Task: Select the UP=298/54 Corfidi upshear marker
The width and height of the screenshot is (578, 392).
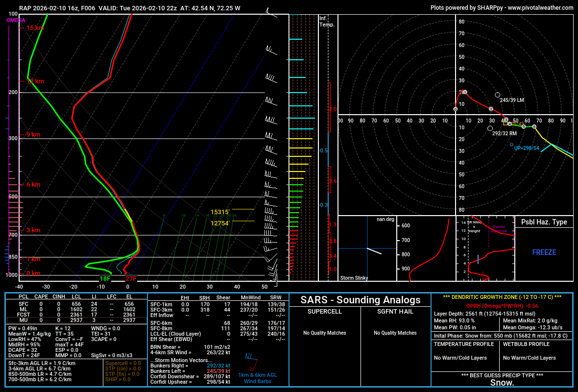Action: [511, 145]
